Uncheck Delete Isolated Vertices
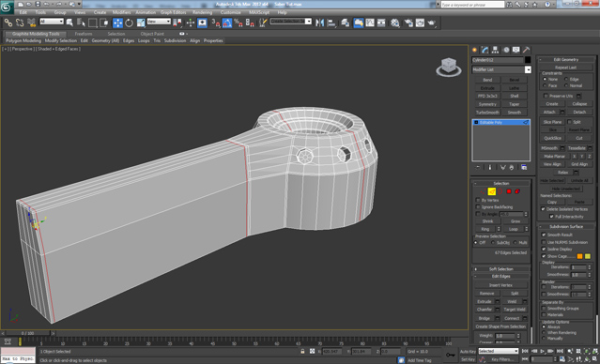The image size is (600, 364). [x=543, y=209]
